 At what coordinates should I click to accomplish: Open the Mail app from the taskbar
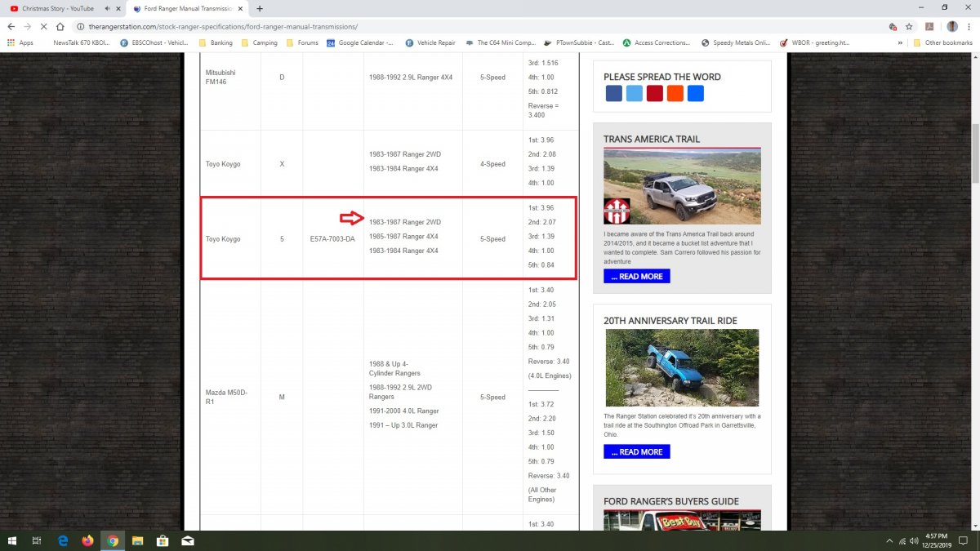(187, 540)
